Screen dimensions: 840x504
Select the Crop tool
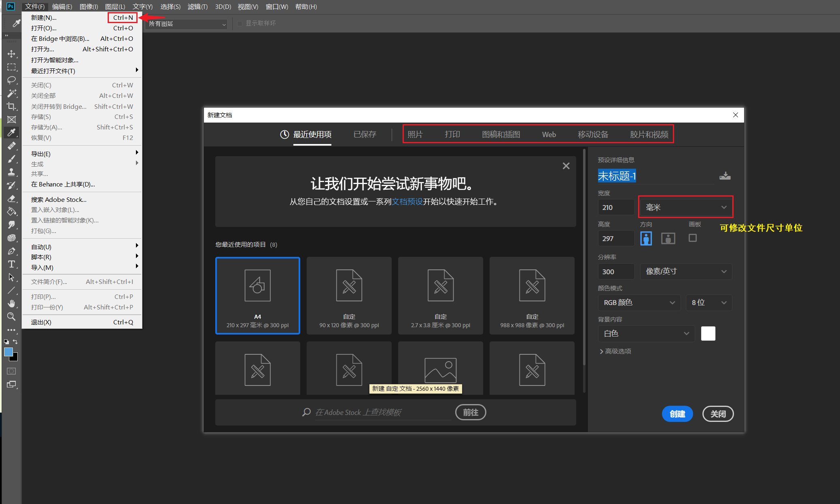(11, 106)
